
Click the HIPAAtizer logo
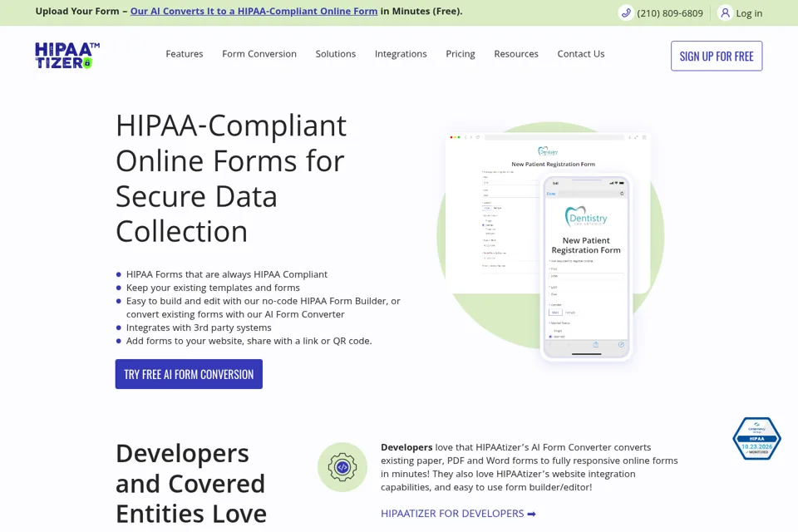[x=67, y=56]
